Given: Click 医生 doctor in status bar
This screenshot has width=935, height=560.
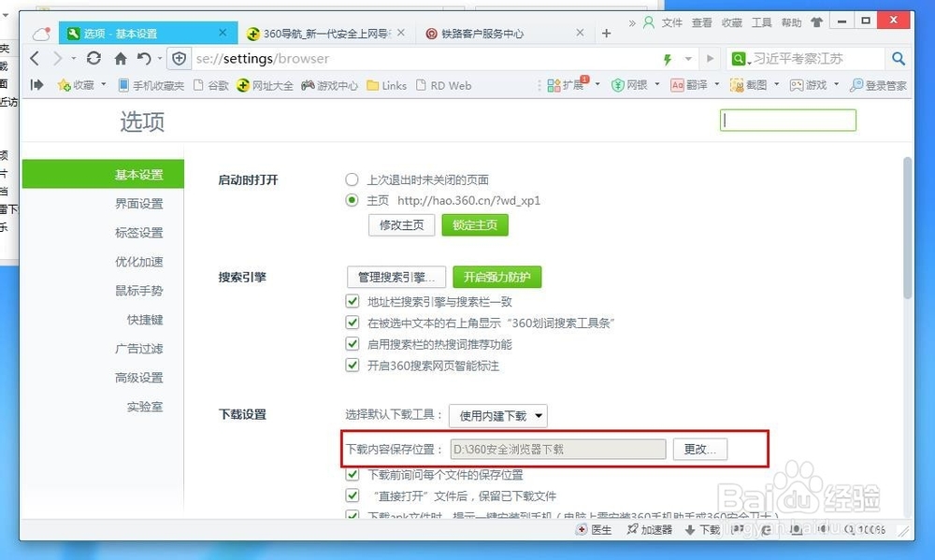Looking at the screenshot, I should coord(594,529).
